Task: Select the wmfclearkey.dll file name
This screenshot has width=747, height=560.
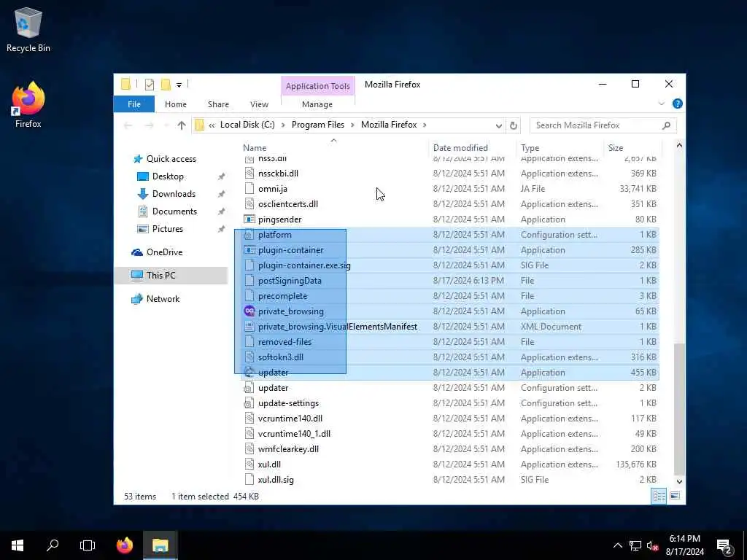Action: point(288,449)
